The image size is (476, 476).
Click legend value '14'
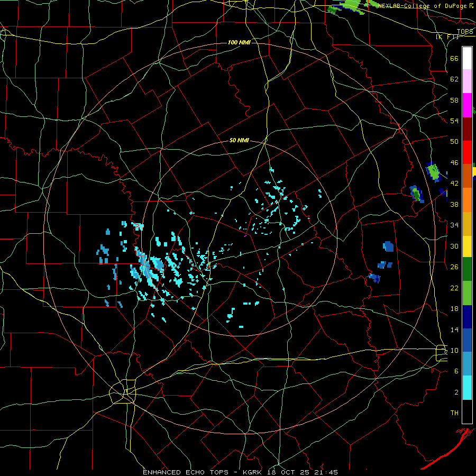pyautogui.click(x=454, y=329)
